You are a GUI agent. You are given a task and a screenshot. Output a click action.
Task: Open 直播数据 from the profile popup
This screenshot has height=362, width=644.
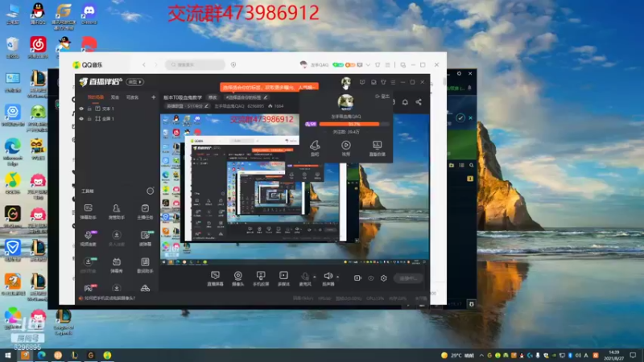377,148
